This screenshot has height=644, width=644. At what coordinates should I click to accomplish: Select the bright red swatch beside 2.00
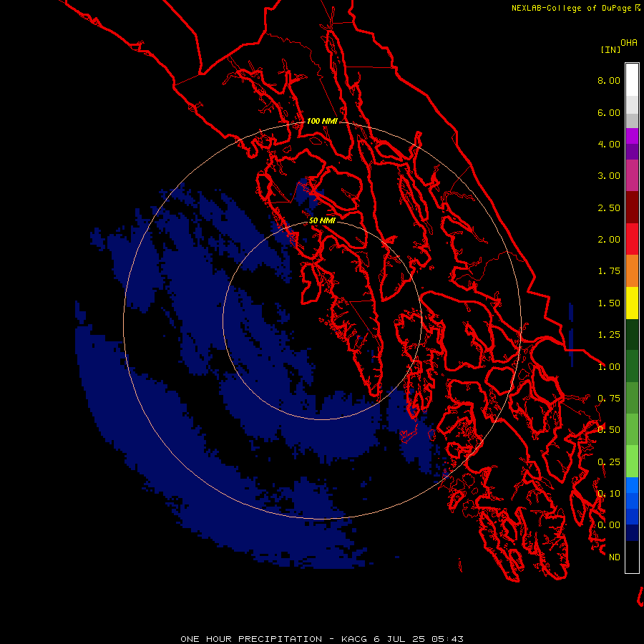(632, 239)
